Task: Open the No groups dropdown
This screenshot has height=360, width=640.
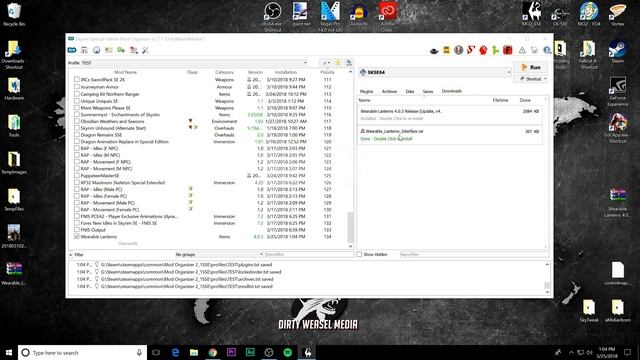Action: (x=219, y=254)
